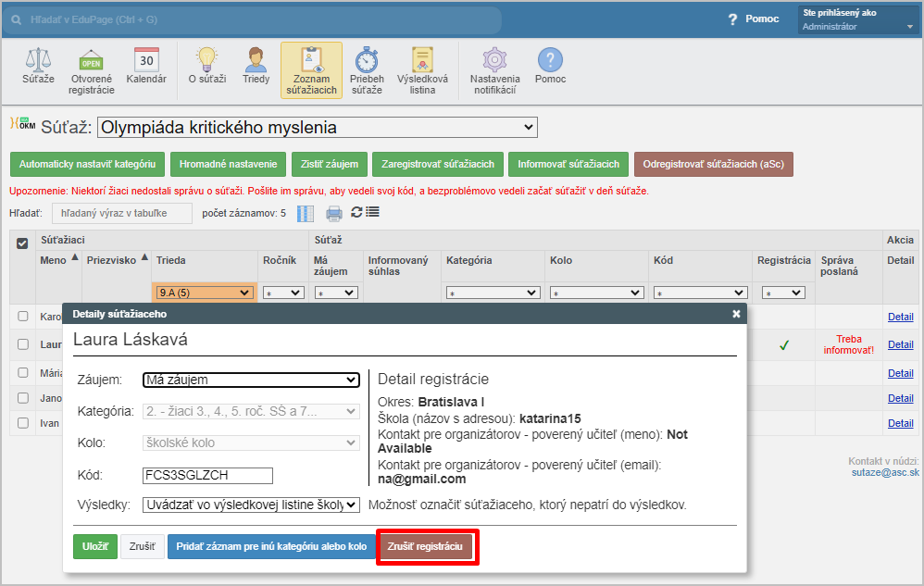Sort by Priezvisko column arrow
The image size is (924, 586).
point(144,257)
